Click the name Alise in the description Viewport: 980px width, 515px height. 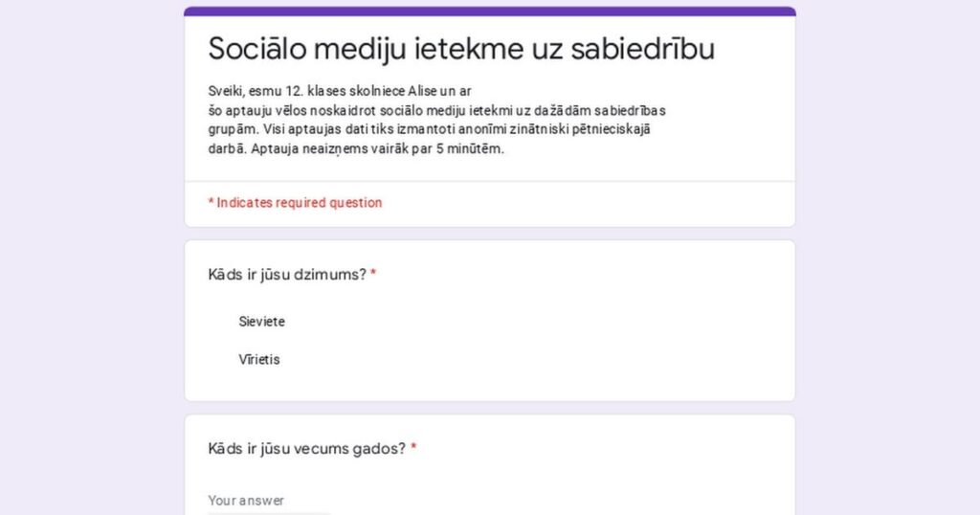422,91
